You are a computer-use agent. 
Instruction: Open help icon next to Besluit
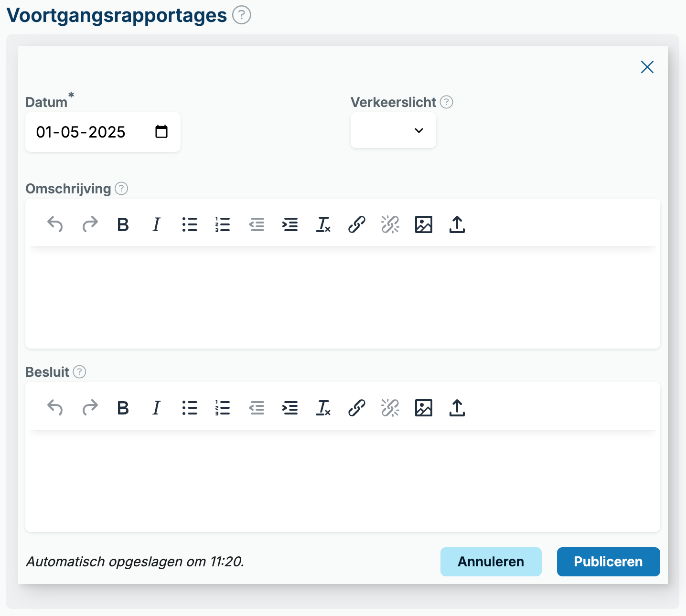80,372
